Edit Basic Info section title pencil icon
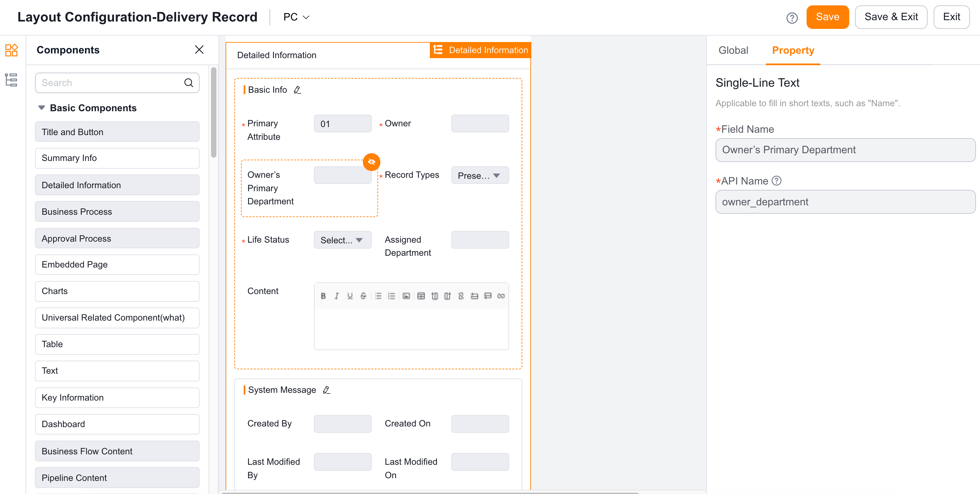 pos(297,90)
